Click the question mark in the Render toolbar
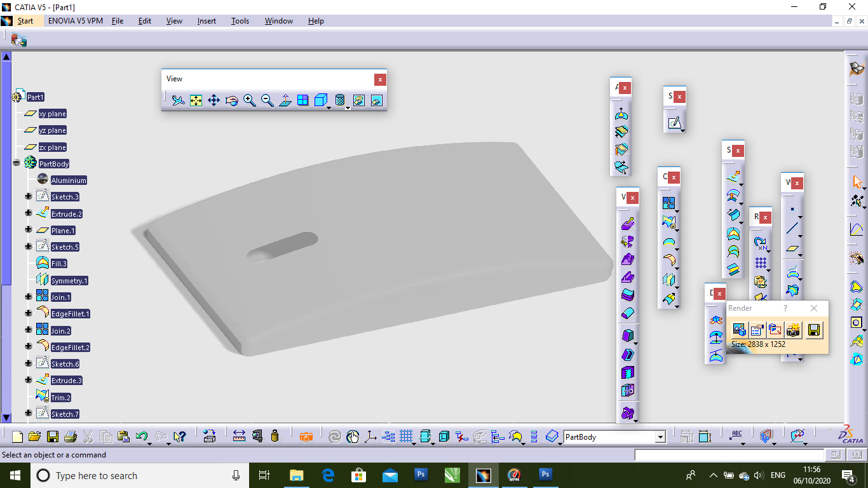868x488 pixels. point(785,308)
